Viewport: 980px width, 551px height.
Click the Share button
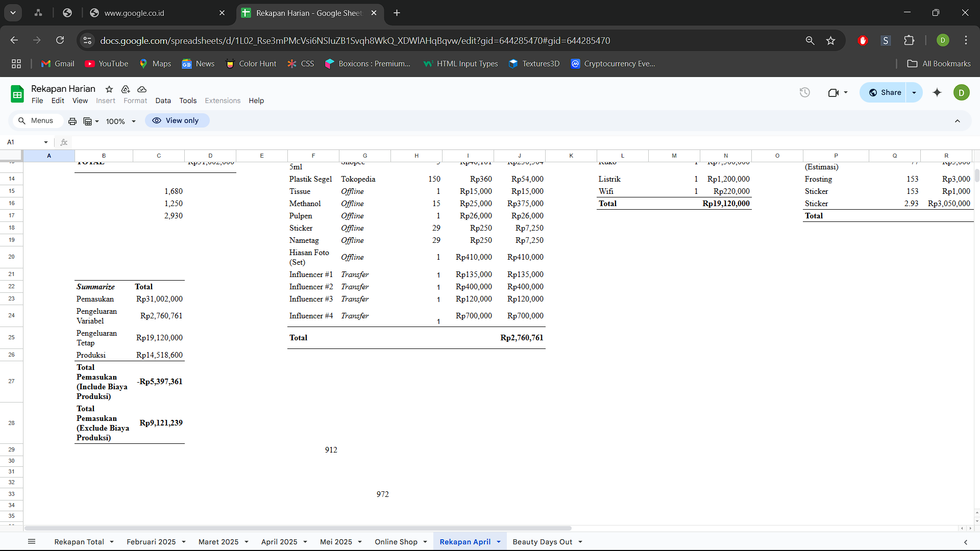(885, 92)
